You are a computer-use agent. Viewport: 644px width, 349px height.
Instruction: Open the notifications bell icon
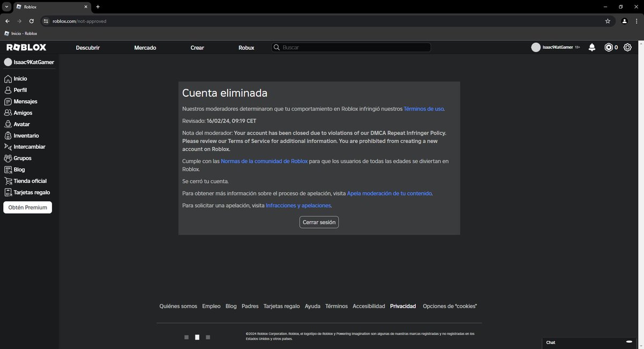click(x=592, y=47)
